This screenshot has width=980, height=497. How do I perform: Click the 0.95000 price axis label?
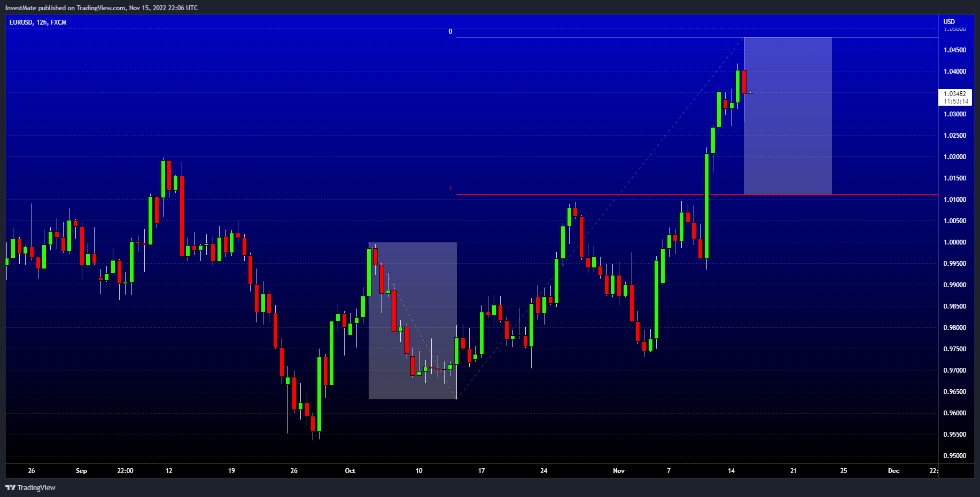[955, 456]
